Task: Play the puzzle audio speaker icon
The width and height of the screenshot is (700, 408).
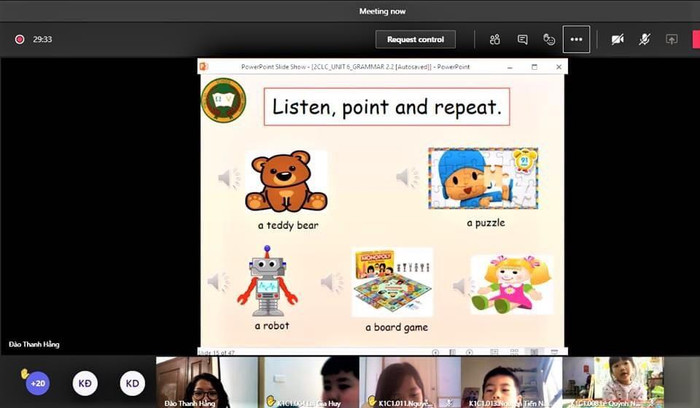Action: click(406, 177)
